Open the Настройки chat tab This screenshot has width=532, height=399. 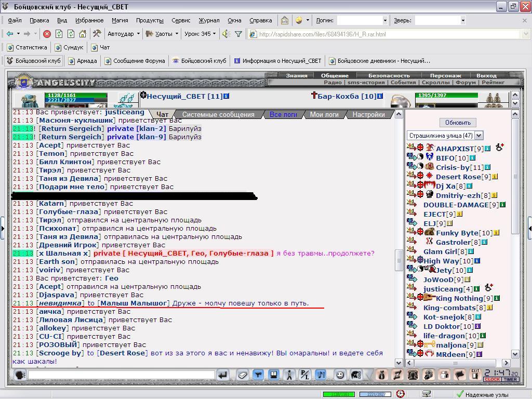368,115
